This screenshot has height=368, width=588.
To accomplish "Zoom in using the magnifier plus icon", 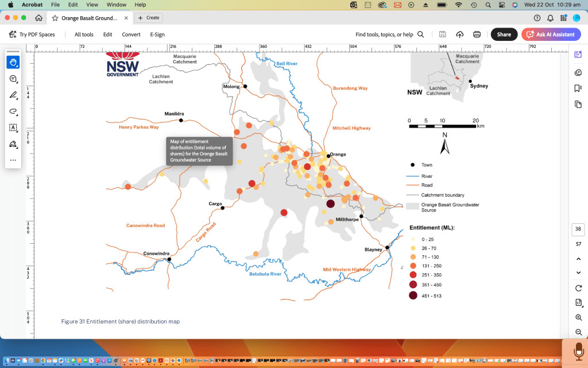I will (x=578, y=318).
